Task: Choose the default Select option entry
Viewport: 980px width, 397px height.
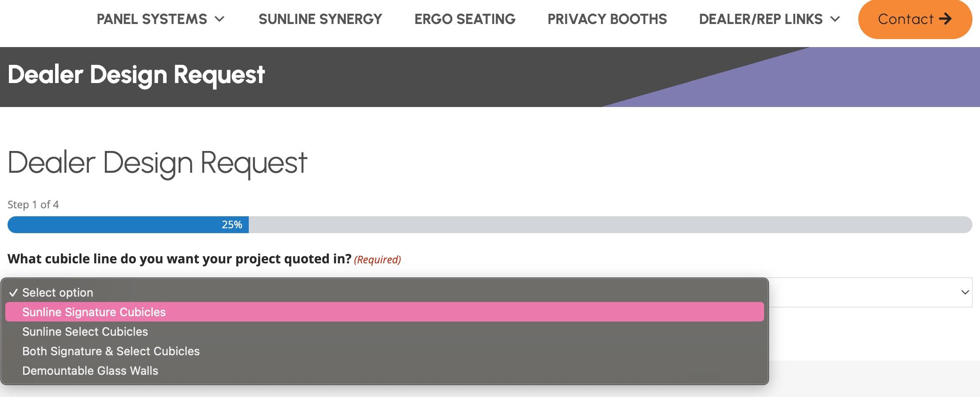Action: pos(58,293)
